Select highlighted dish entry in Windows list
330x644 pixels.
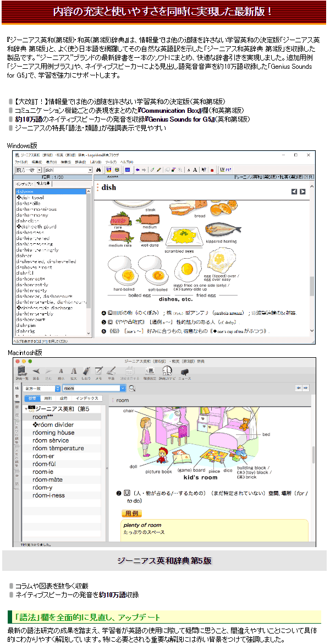[51, 192]
